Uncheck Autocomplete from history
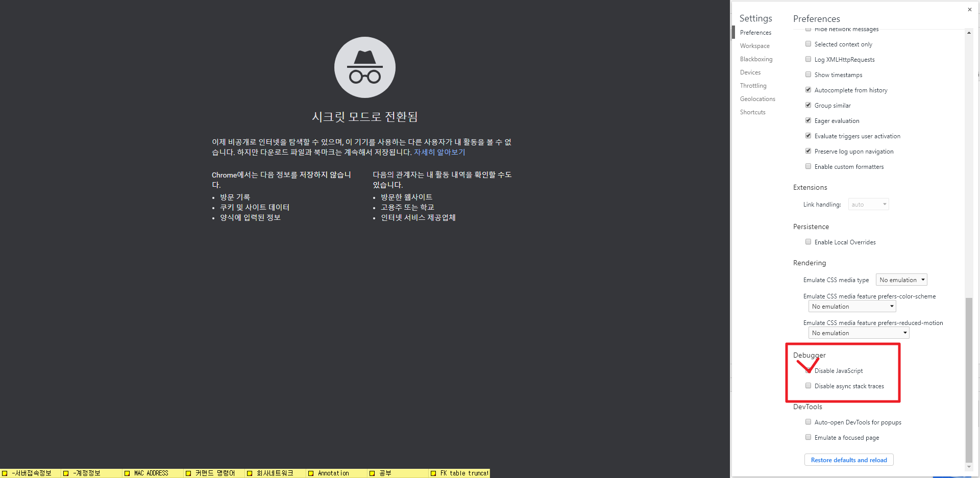 808,90
